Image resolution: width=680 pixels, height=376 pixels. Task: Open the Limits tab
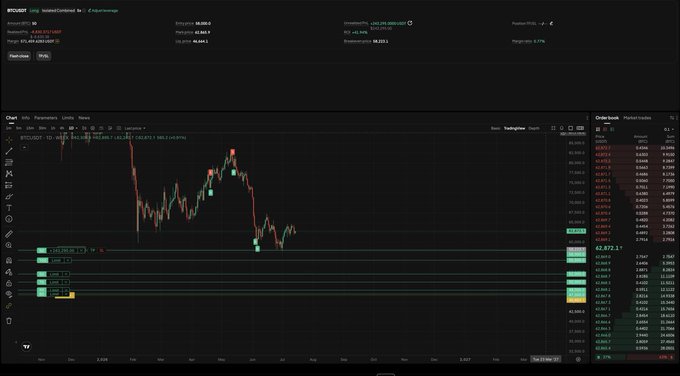tap(68, 118)
